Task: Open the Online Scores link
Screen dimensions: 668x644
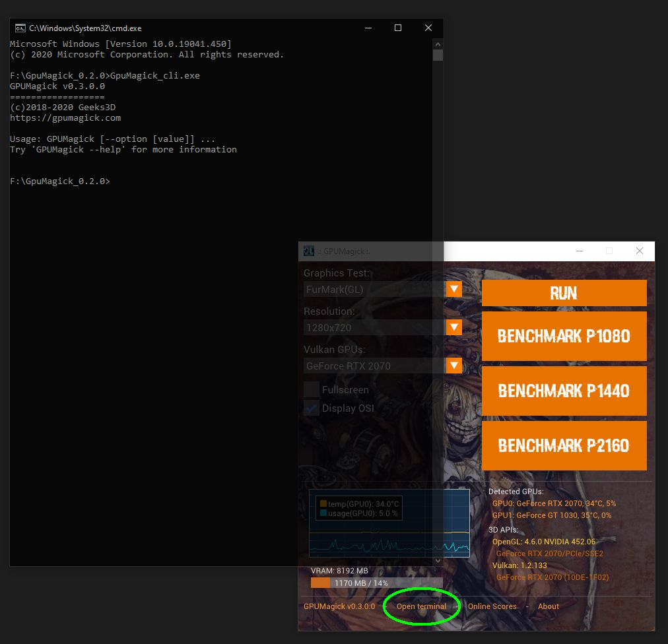Action: pyautogui.click(x=492, y=606)
